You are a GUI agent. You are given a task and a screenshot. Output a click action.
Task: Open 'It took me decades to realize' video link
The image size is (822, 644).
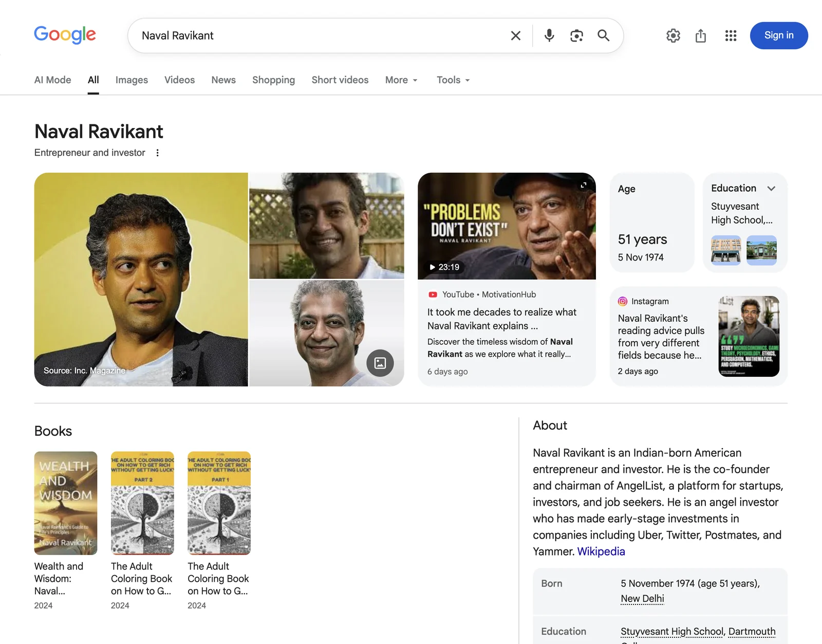502,319
